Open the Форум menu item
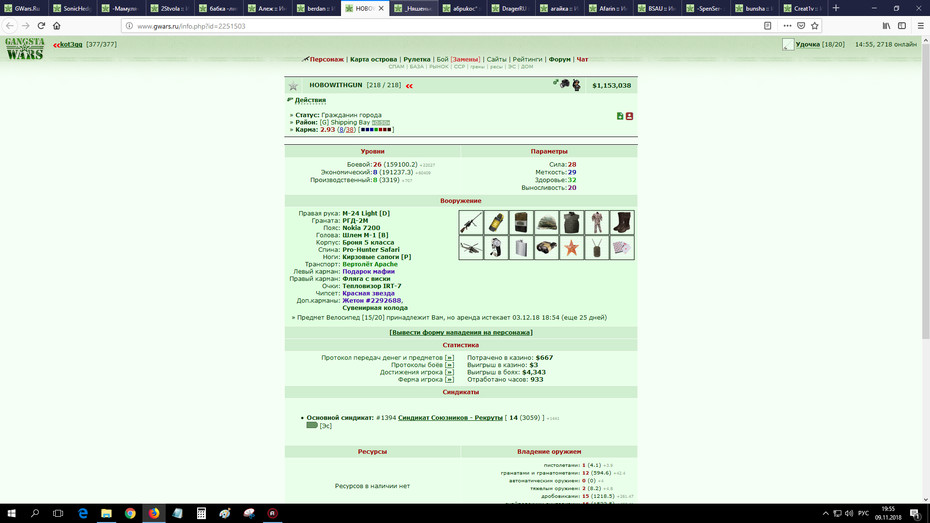 point(559,59)
